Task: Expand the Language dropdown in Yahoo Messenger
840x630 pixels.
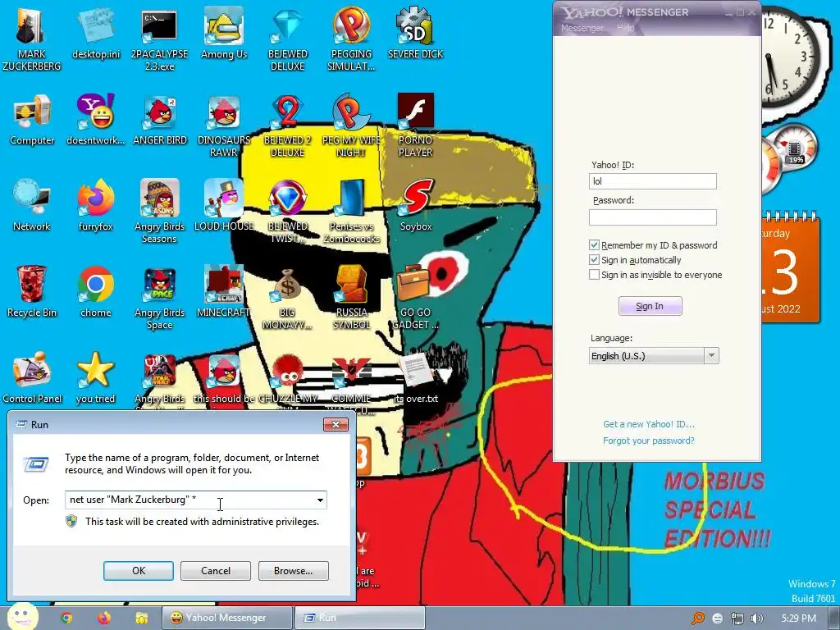Action: click(x=711, y=356)
